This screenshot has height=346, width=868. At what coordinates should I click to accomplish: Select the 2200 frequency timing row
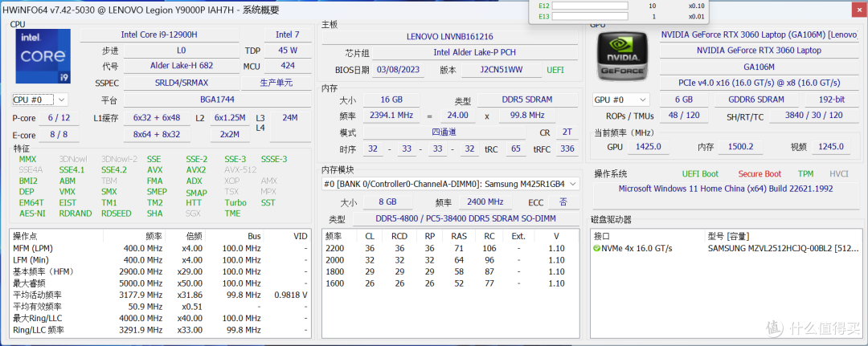(450, 248)
